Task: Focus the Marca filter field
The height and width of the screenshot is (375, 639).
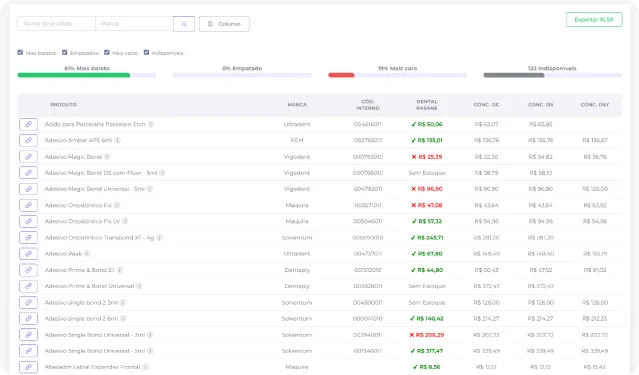Action: pos(134,24)
